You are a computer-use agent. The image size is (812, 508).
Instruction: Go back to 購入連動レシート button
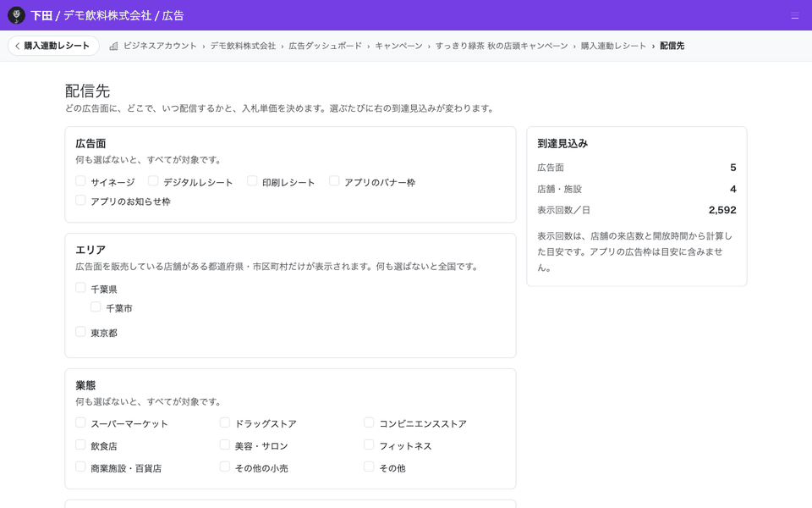click(x=53, y=46)
